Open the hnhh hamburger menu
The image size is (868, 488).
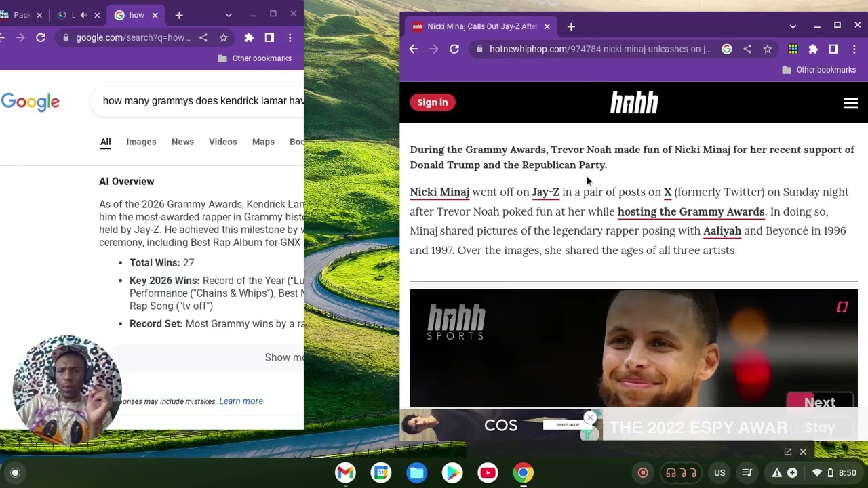click(x=850, y=103)
